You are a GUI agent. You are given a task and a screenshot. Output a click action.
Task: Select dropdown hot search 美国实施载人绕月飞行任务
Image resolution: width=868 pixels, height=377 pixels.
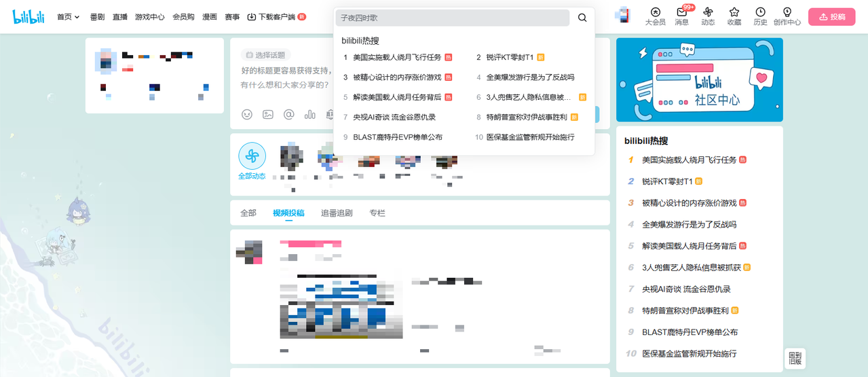pos(398,58)
